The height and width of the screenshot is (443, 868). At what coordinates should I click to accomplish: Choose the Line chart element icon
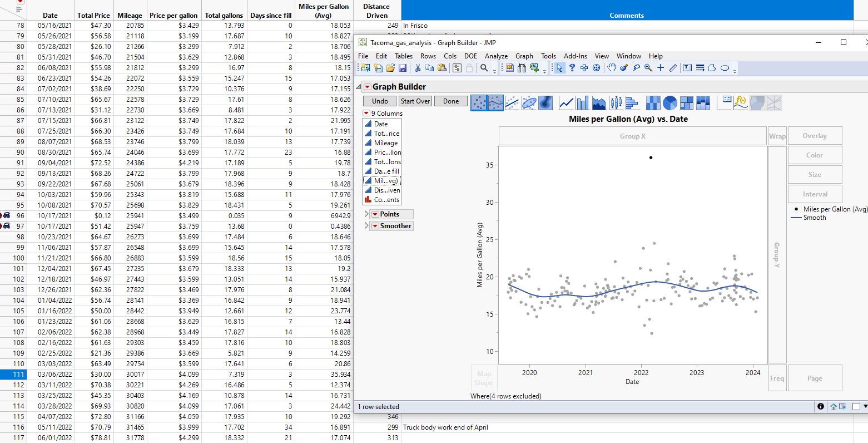coord(566,103)
